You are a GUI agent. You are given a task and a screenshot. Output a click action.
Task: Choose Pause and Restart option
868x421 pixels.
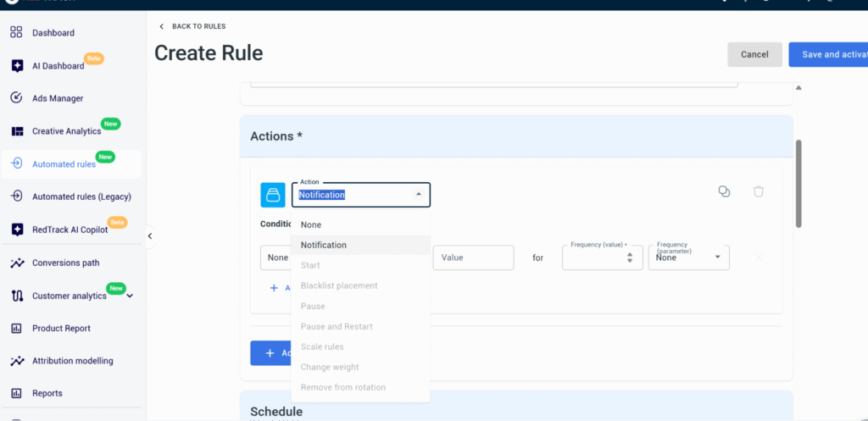tap(360, 326)
